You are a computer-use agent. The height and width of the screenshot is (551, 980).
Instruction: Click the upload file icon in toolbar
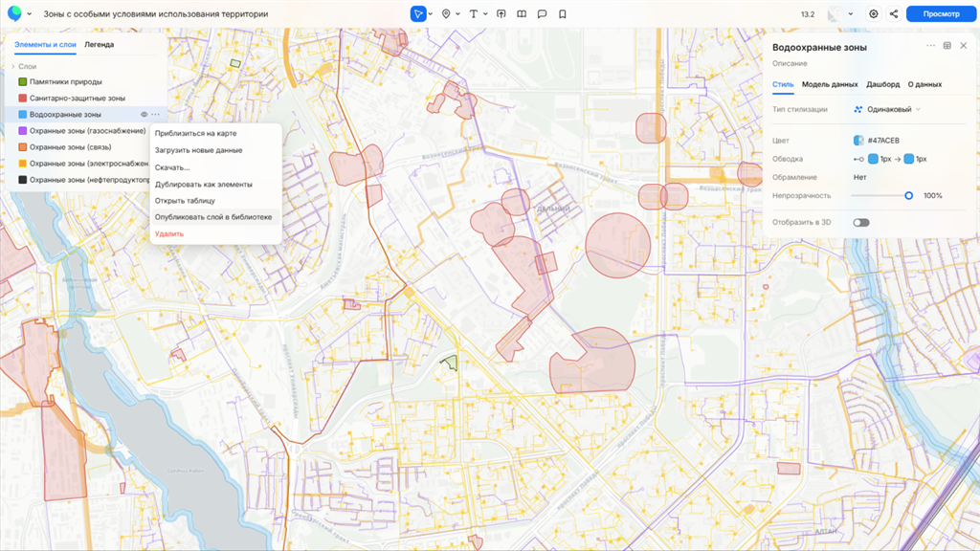tap(501, 14)
